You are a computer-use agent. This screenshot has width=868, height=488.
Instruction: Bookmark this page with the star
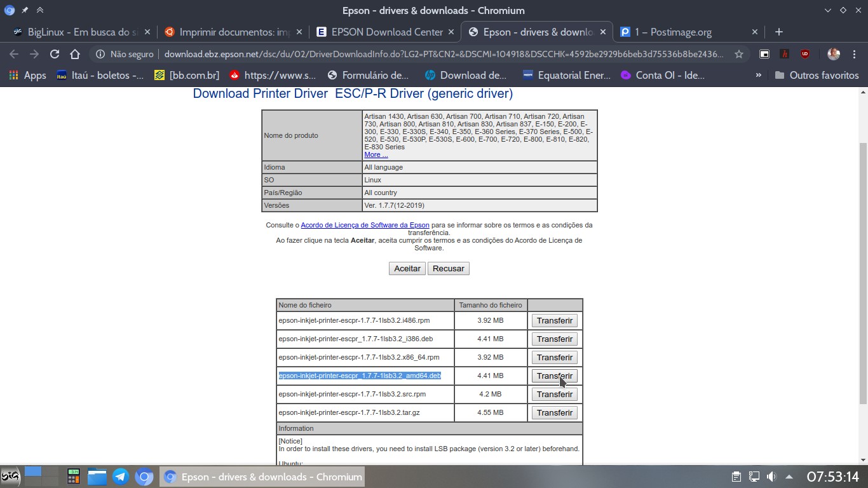click(x=739, y=54)
